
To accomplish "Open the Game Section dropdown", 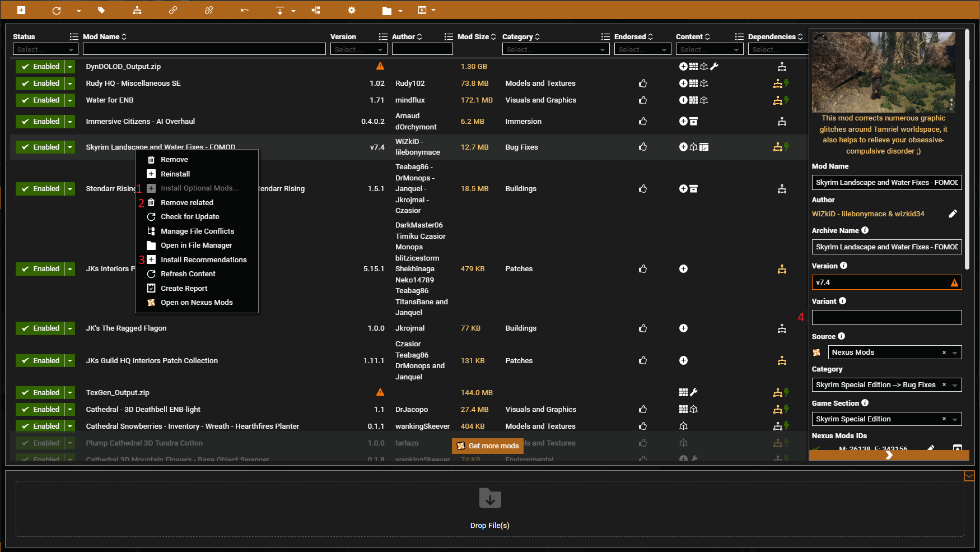I will coord(887,419).
